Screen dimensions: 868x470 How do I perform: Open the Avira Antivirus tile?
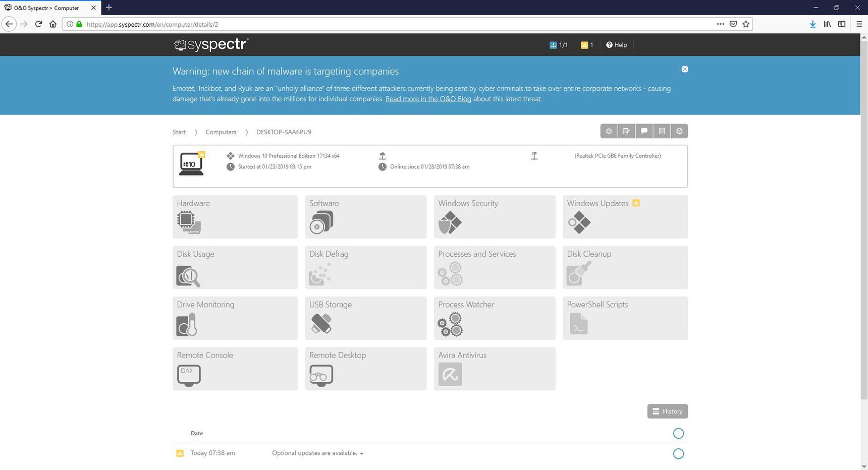pyautogui.click(x=495, y=369)
